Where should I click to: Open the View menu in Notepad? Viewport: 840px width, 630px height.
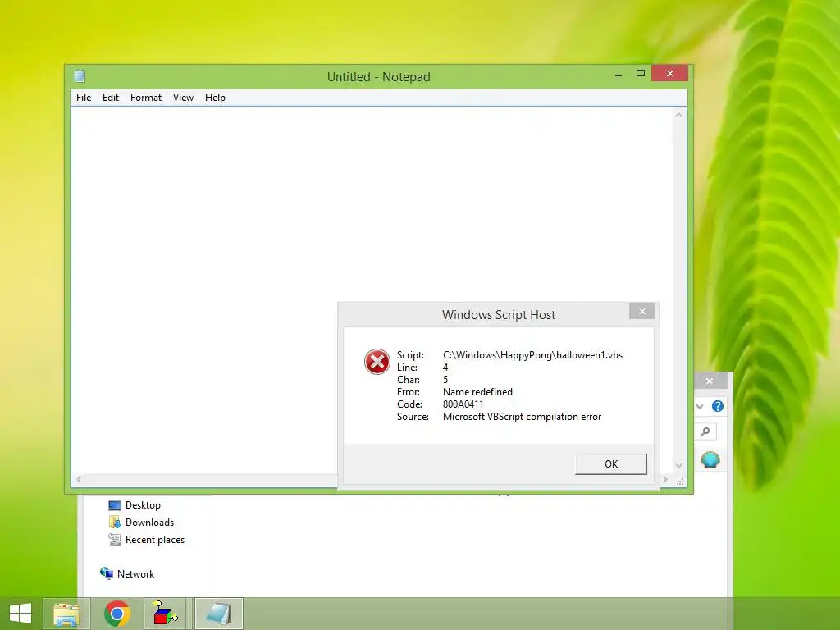(183, 98)
